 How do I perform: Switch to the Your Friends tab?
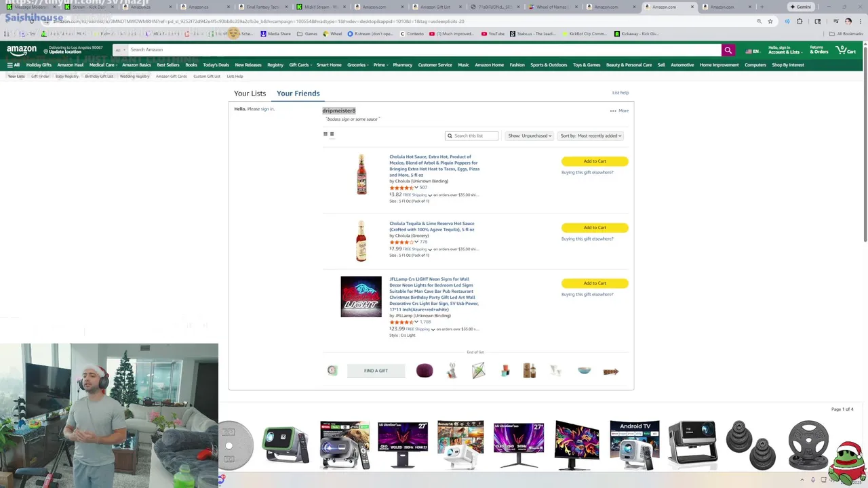(298, 94)
